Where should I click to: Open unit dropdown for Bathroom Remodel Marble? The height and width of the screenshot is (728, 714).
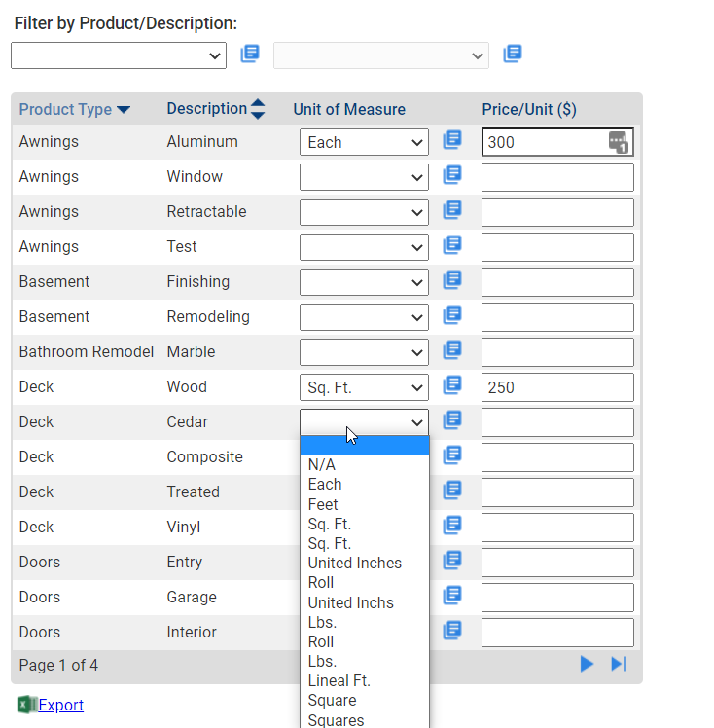[x=364, y=352]
